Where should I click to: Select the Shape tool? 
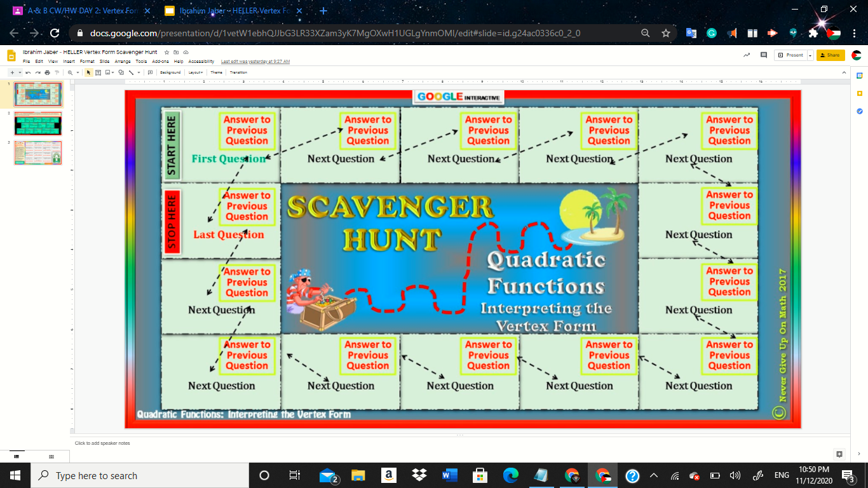tap(121, 72)
